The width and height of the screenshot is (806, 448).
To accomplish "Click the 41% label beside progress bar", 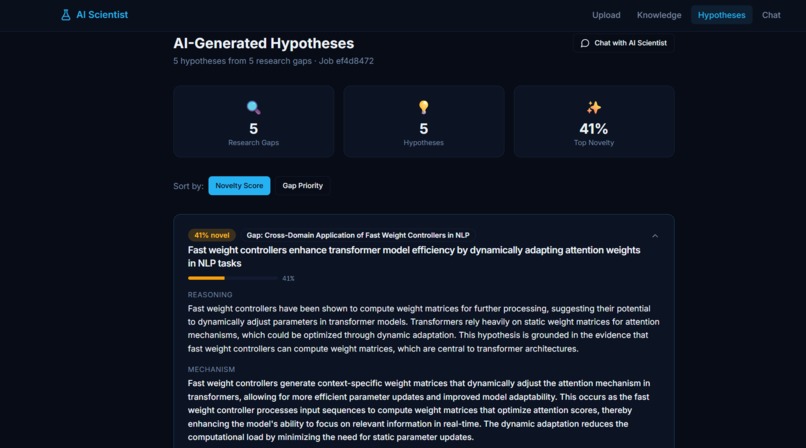I will coord(288,278).
